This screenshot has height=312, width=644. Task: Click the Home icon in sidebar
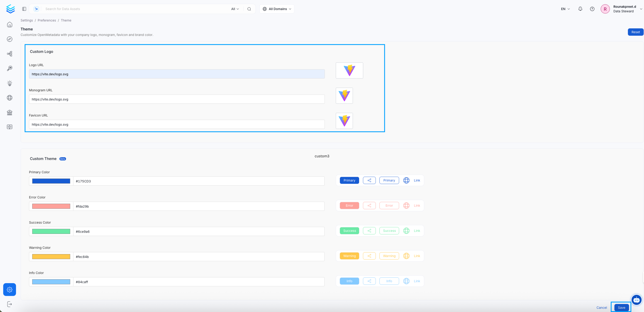tap(9, 25)
